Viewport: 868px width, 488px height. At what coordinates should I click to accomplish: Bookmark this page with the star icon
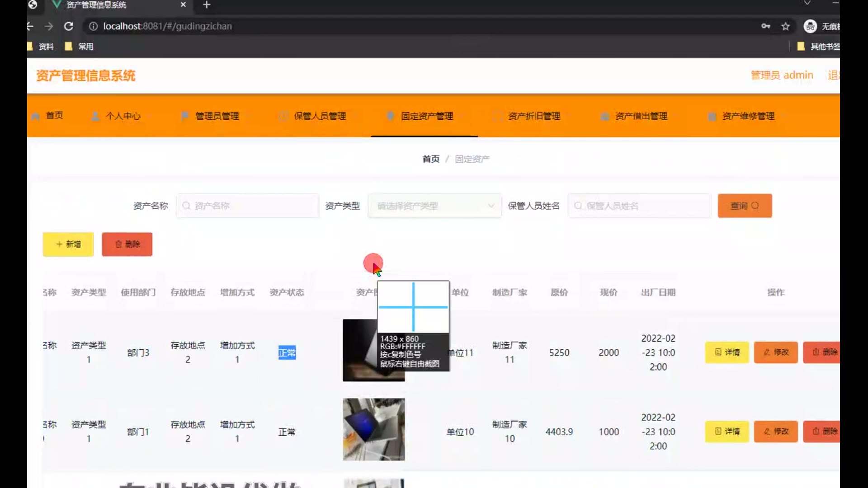pyautogui.click(x=786, y=26)
